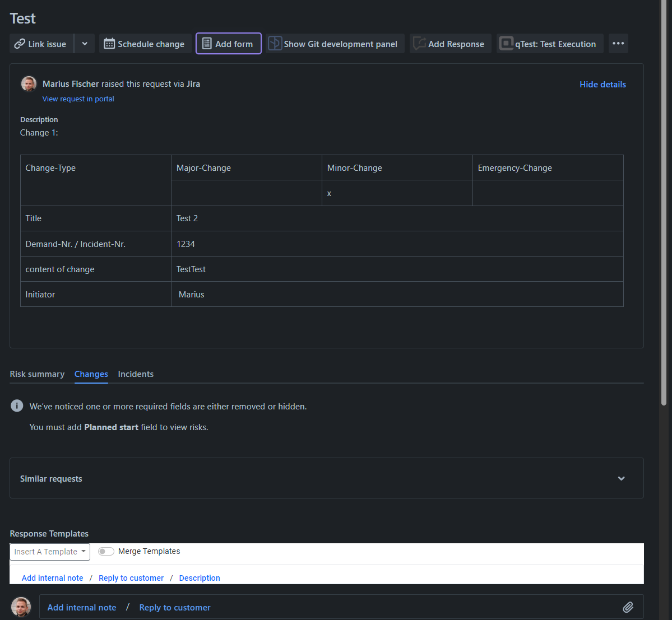This screenshot has width=672, height=620.
Task: Open the Incidents tab
Action: tap(136, 374)
